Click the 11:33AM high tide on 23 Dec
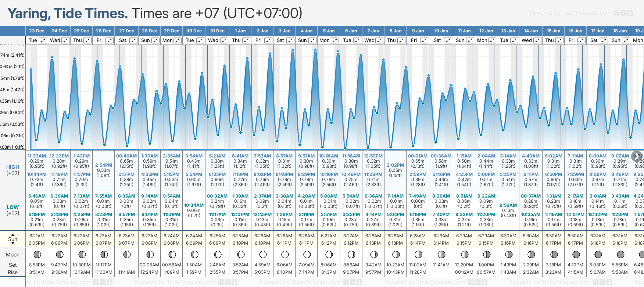The image size is (644, 287). click(x=37, y=156)
